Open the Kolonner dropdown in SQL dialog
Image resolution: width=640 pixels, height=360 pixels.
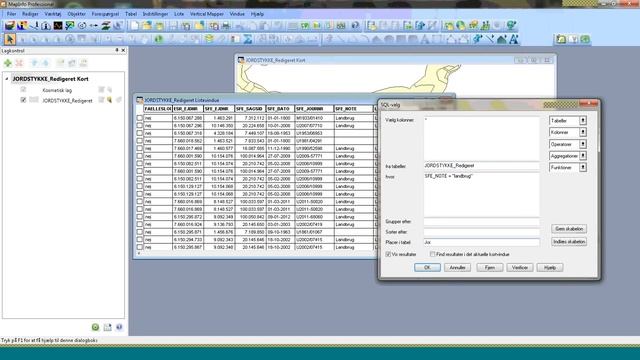(x=568, y=132)
